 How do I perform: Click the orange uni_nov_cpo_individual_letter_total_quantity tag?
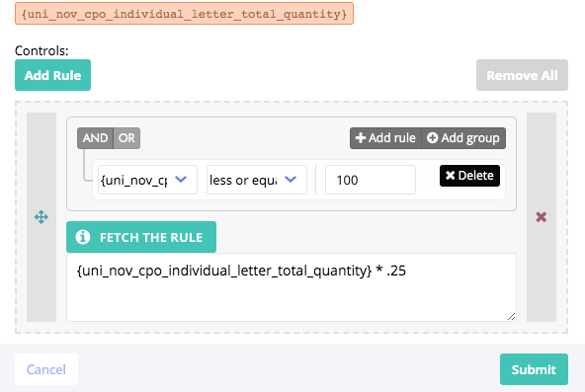click(185, 14)
